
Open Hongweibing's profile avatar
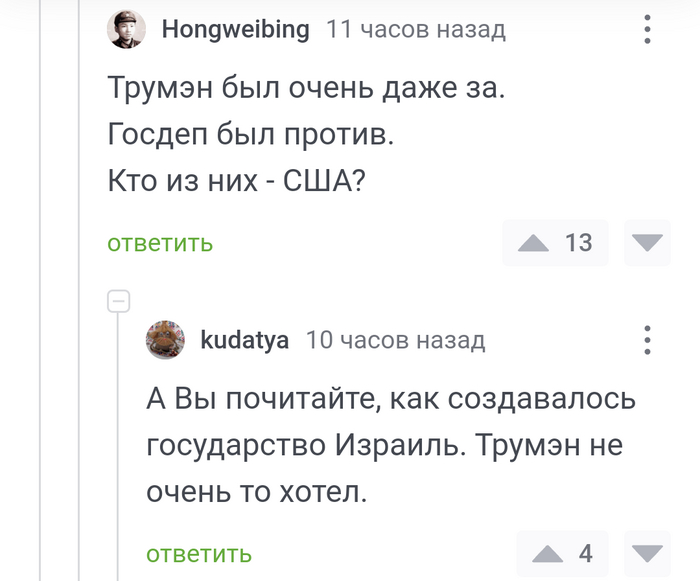(x=127, y=29)
